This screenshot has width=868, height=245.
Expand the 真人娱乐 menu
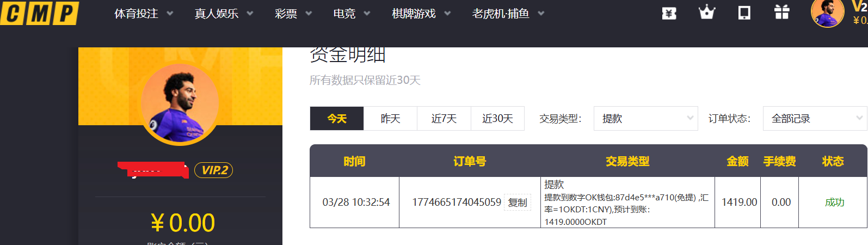coord(223,14)
